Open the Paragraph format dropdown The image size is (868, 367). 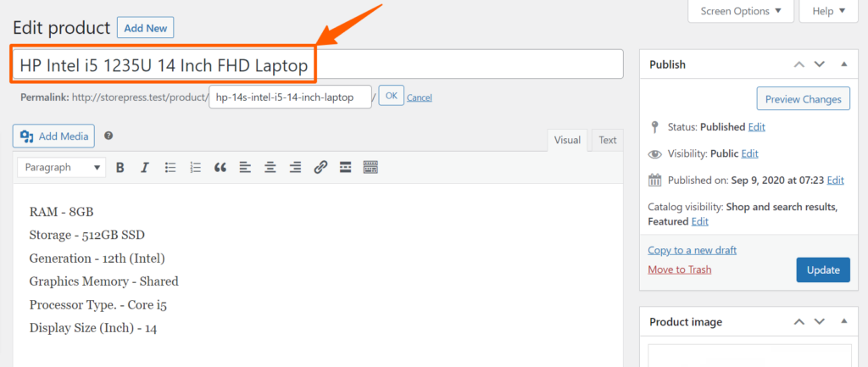click(61, 167)
